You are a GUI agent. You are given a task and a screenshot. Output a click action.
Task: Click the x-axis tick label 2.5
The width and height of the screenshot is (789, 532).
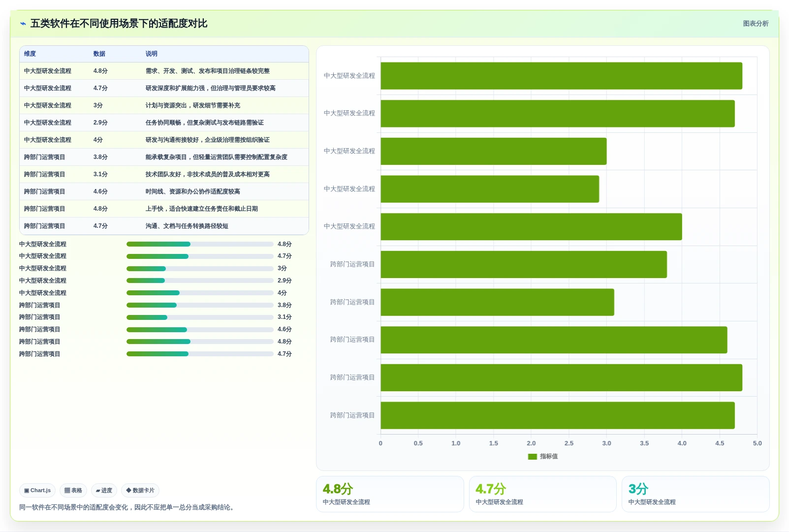(x=569, y=443)
